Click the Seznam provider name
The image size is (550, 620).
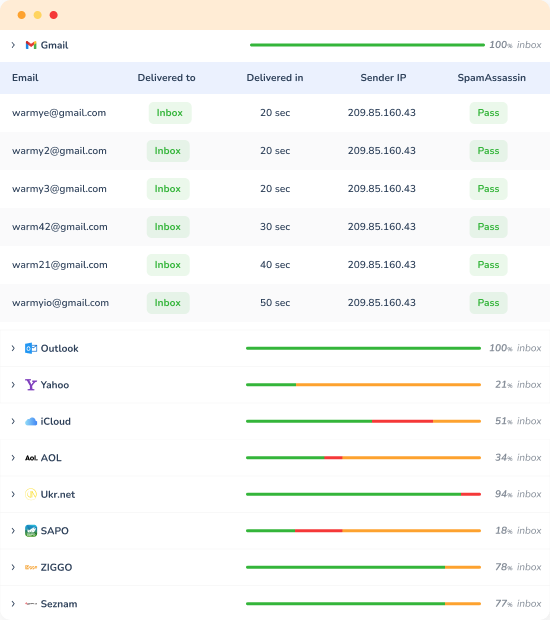pyautogui.click(x=59, y=604)
